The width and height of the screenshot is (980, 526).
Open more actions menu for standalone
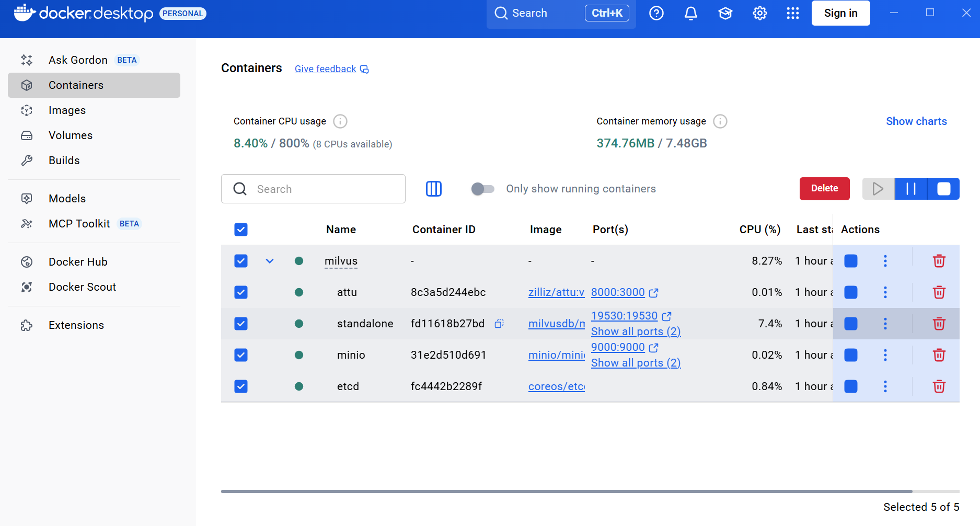885,324
